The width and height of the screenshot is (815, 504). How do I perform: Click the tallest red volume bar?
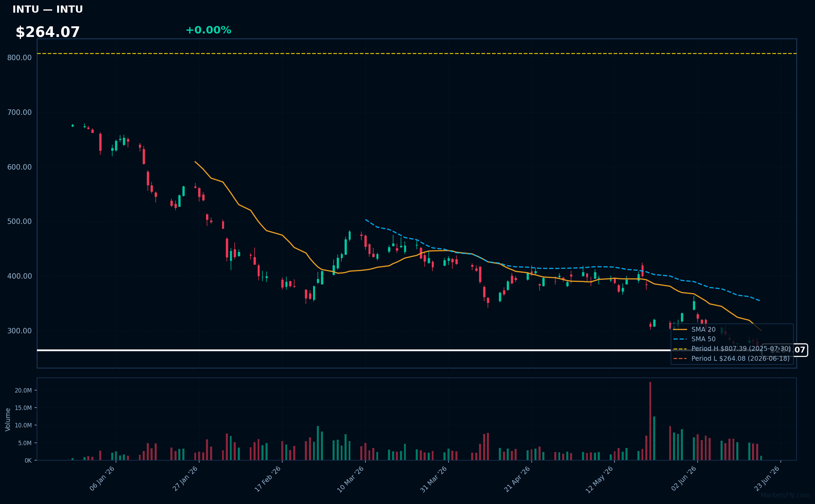point(650,421)
